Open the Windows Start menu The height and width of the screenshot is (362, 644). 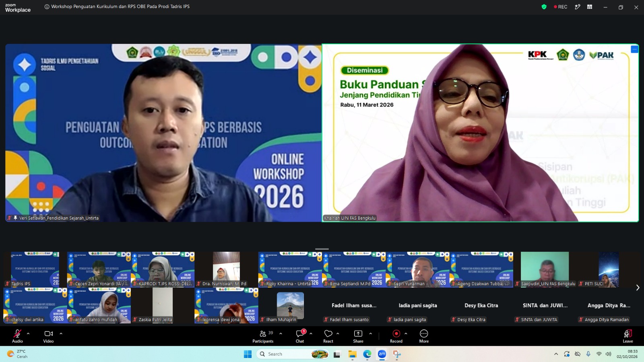pyautogui.click(x=248, y=354)
